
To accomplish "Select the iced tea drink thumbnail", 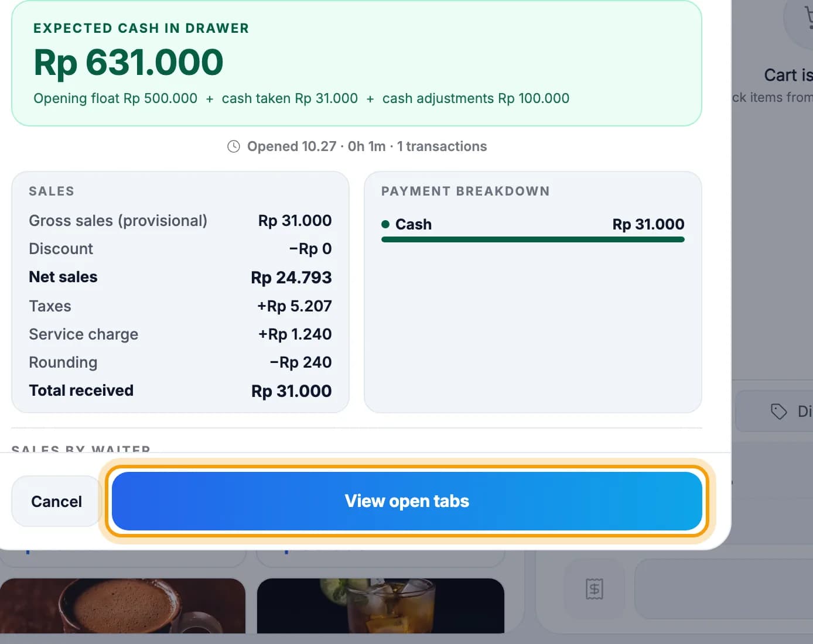I will click(380, 606).
